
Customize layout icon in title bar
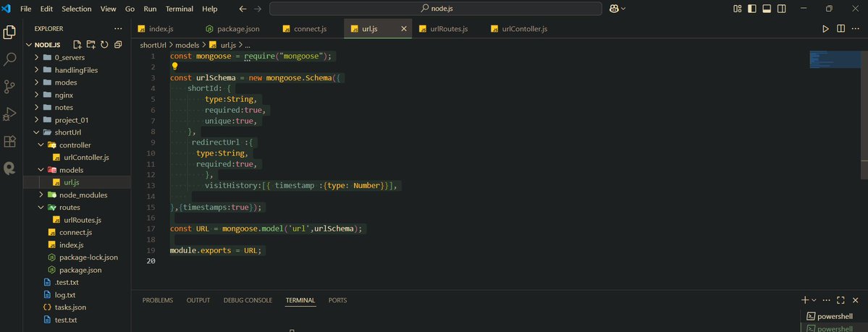click(x=738, y=8)
